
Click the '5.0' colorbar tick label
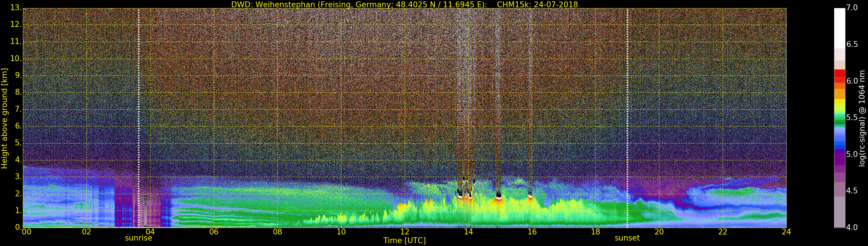(852, 154)
